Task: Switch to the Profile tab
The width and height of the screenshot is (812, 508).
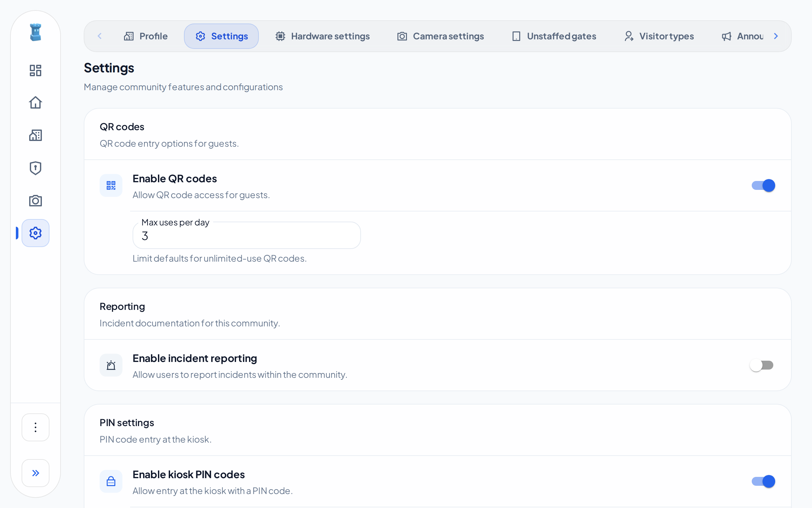Action: 145,36
